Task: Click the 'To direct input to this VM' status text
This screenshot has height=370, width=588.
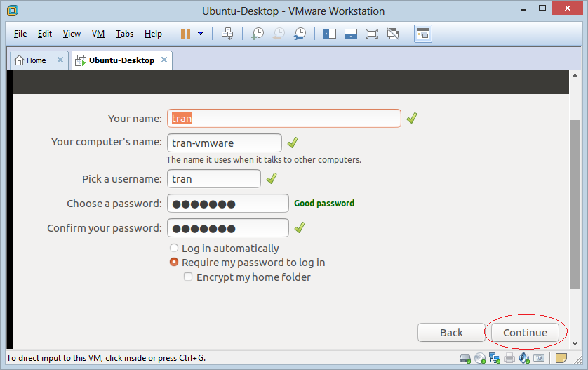Action: (x=106, y=358)
